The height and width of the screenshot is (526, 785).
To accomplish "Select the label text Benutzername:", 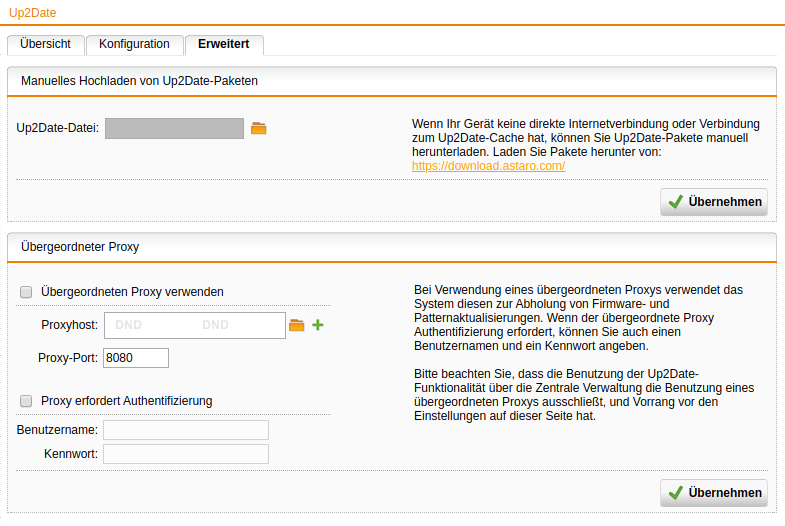I will click(57, 430).
